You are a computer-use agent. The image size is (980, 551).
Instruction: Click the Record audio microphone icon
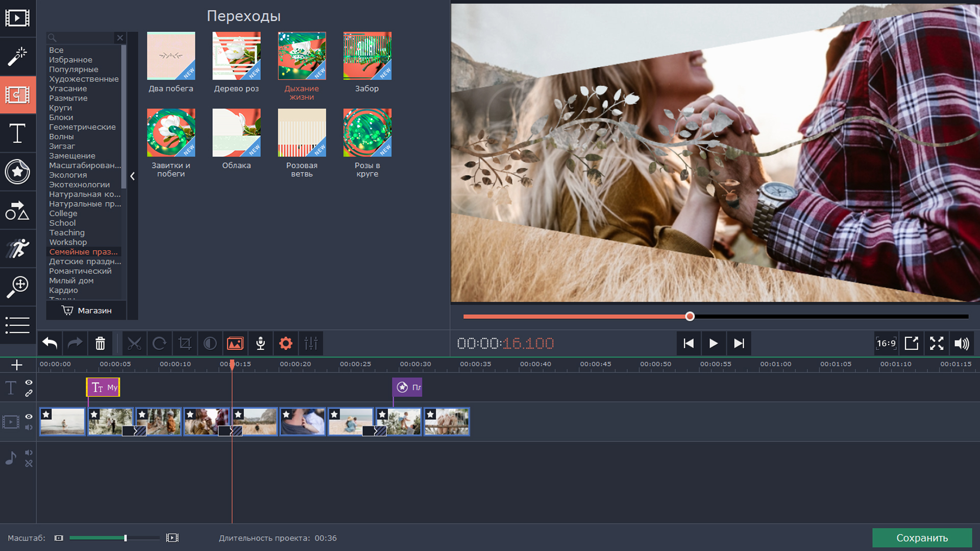point(260,343)
